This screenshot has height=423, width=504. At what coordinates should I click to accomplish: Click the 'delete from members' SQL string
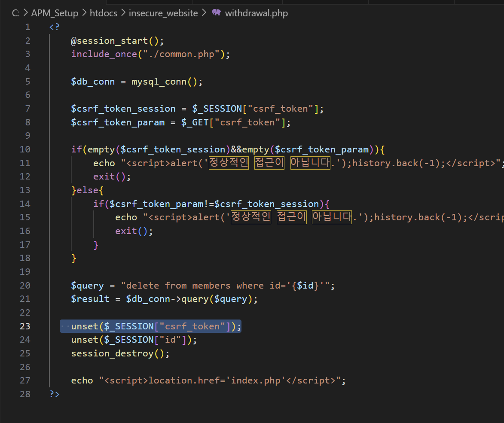tap(178, 286)
